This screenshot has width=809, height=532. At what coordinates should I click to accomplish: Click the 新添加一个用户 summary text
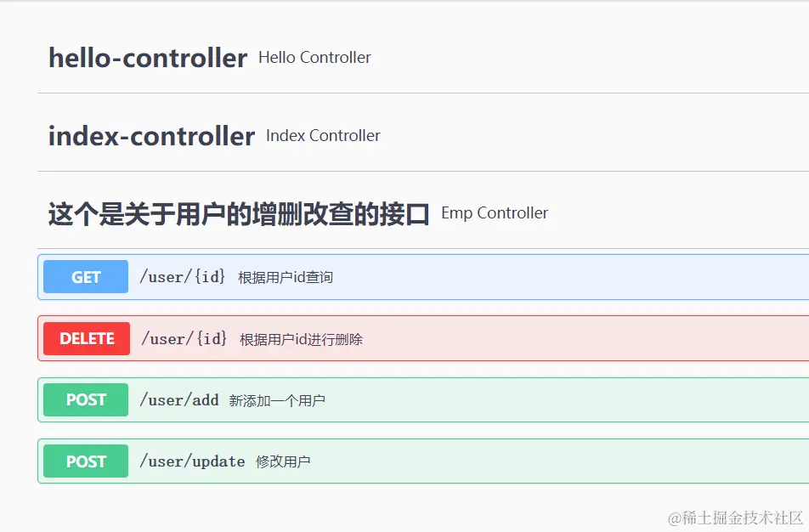[x=277, y=400]
